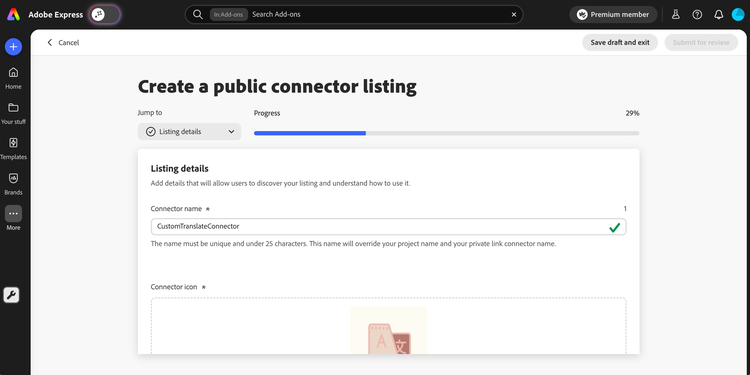The height and width of the screenshot is (375, 750).
Task: Open the user profile avatar
Action: click(738, 14)
